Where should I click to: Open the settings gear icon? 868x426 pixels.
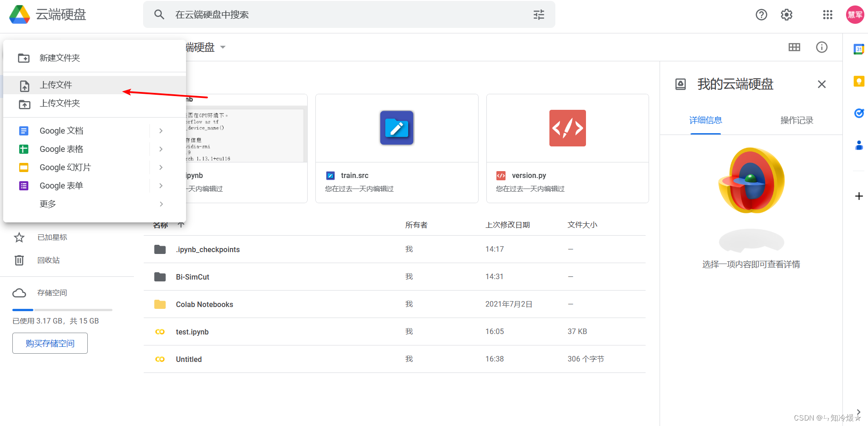pos(787,15)
